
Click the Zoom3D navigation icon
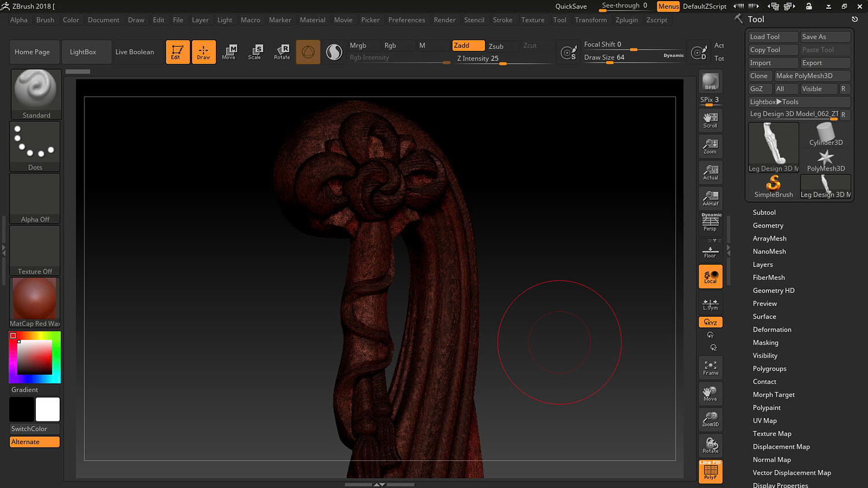coord(710,419)
